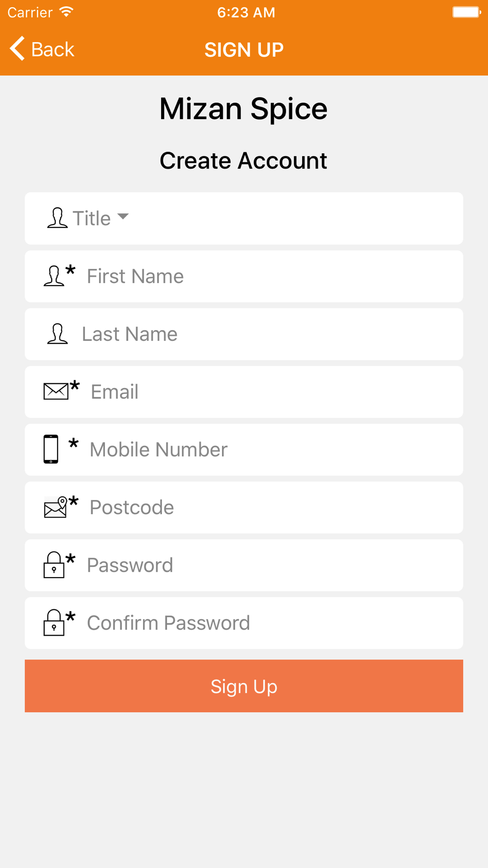Image resolution: width=488 pixels, height=868 pixels.
Task: Focus the Last Name input field
Action: (244, 334)
